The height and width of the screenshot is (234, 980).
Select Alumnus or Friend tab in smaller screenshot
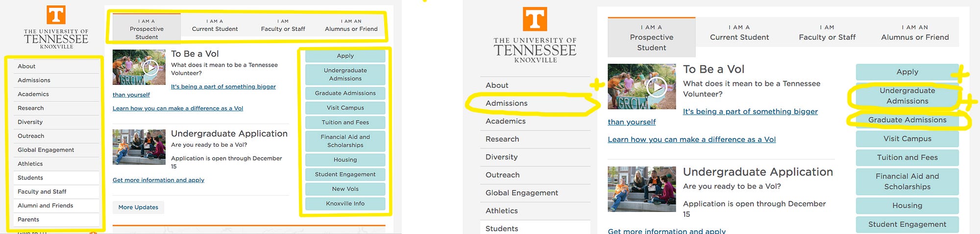pos(351,26)
